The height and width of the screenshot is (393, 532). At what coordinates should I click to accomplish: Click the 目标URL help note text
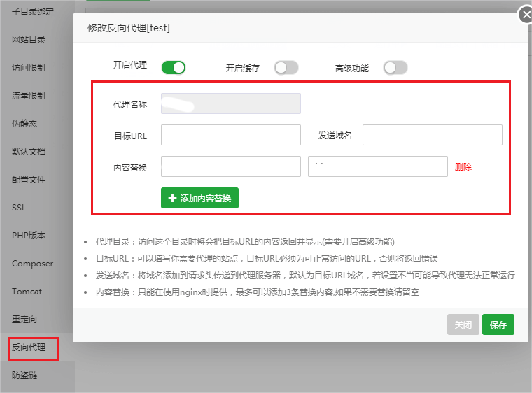coord(267,258)
